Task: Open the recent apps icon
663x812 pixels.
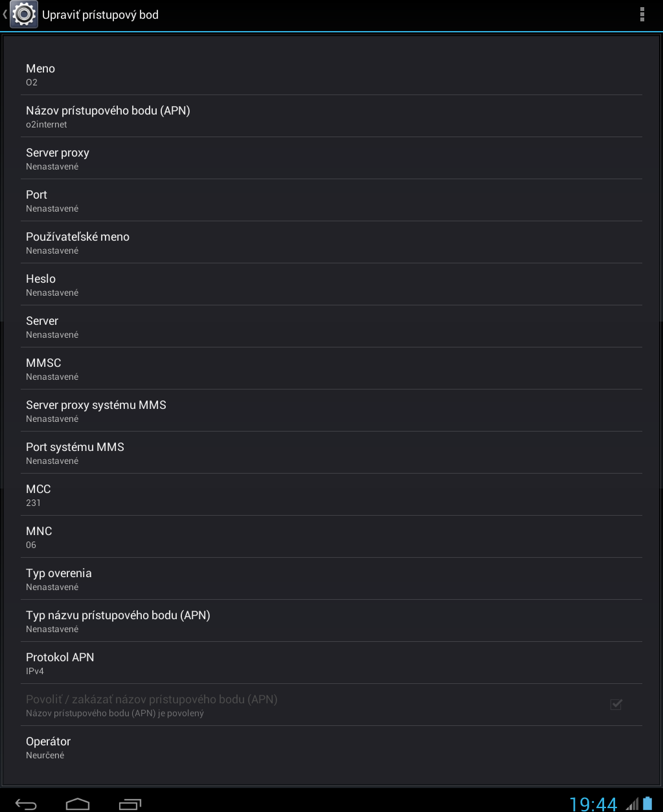Action: click(130, 804)
